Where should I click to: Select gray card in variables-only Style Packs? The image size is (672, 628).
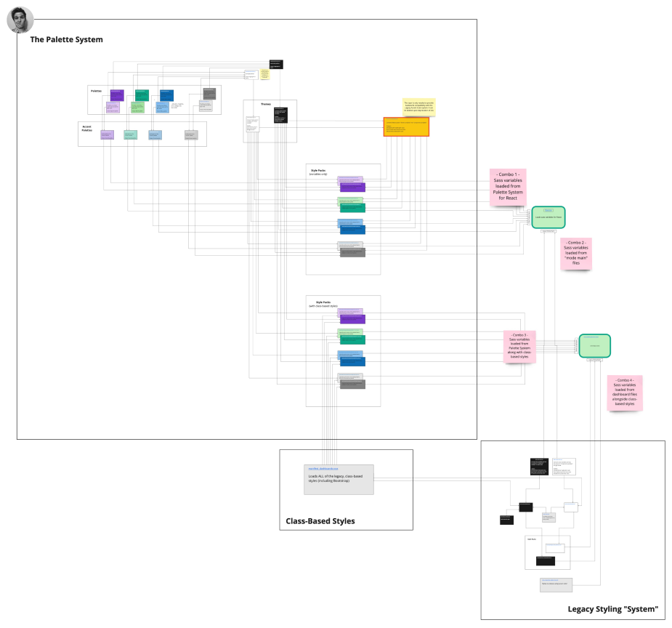click(x=352, y=252)
